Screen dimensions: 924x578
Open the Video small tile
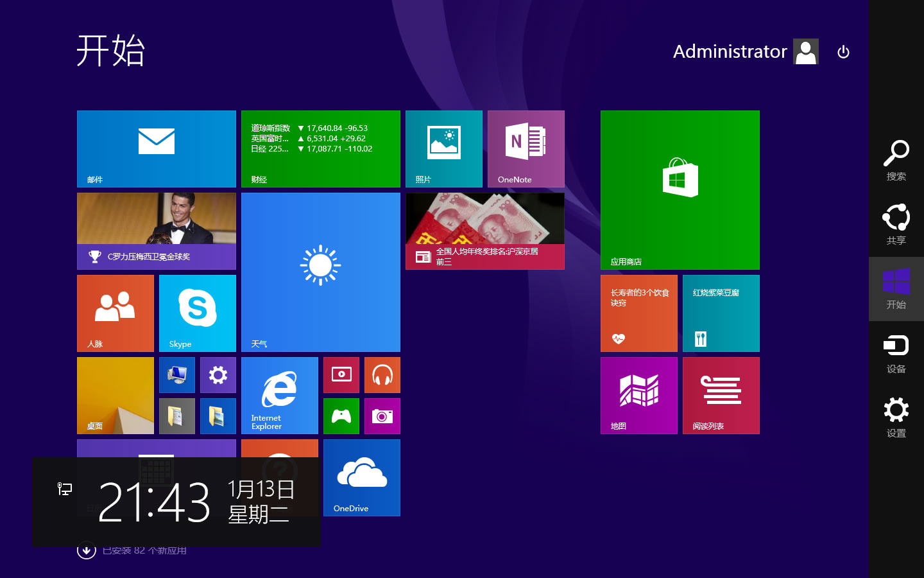point(341,375)
